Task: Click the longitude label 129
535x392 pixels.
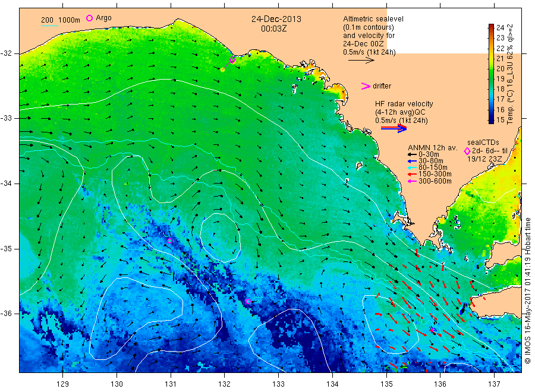Action: tap(63, 384)
